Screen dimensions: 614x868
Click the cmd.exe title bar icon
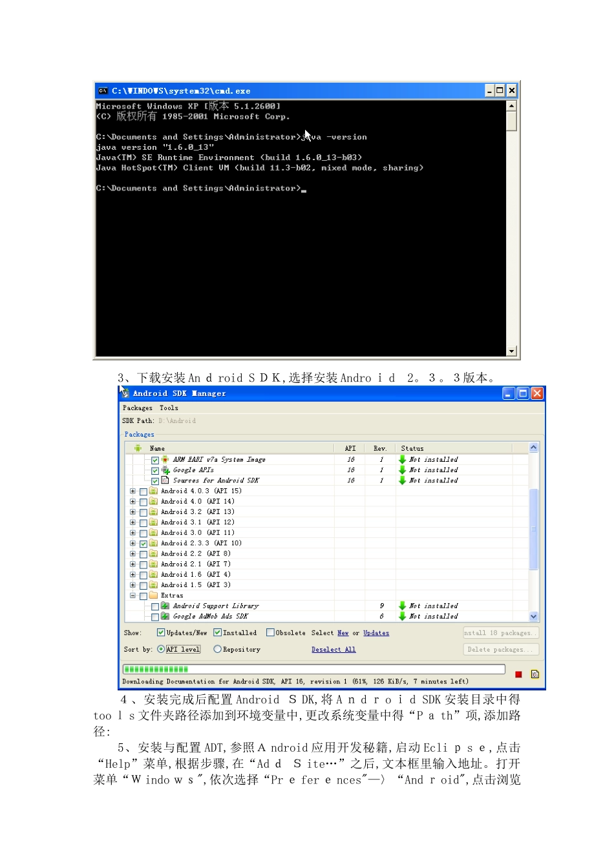pyautogui.click(x=103, y=91)
